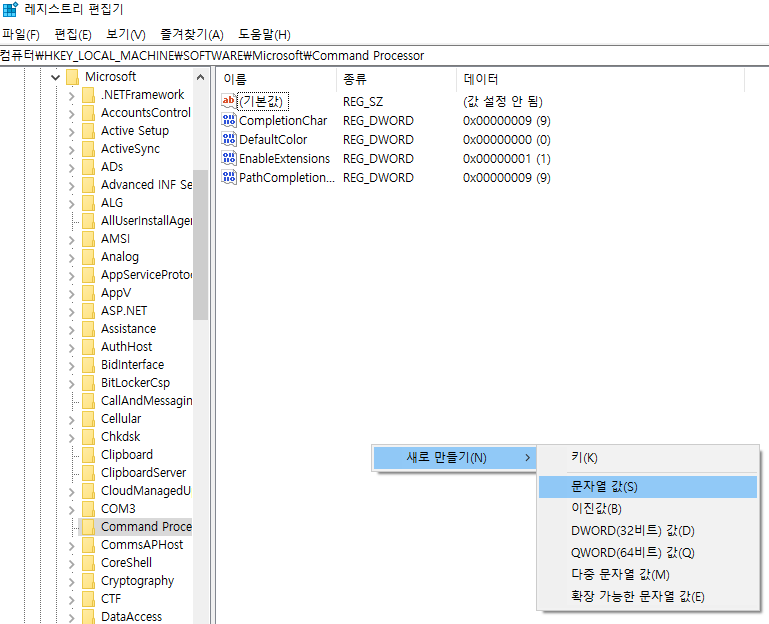Image resolution: width=769 pixels, height=624 pixels.
Task: Click the Active Setup folder icon
Action: coord(88,131)
